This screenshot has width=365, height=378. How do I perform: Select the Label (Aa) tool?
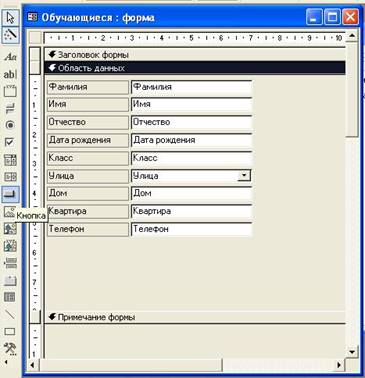coord(10,57)
